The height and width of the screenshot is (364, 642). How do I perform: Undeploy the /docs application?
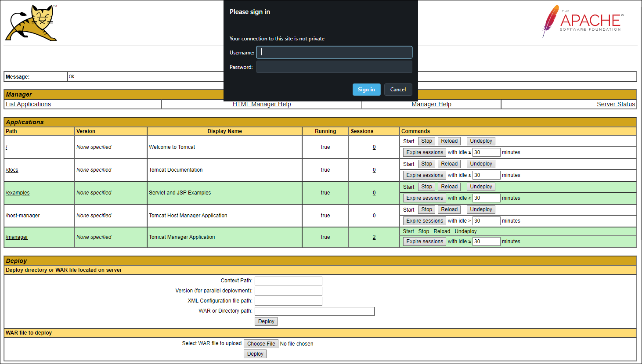481,164
